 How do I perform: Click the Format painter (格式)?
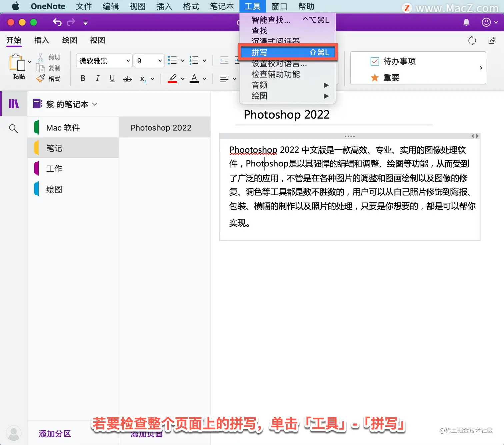pos(49,79)
